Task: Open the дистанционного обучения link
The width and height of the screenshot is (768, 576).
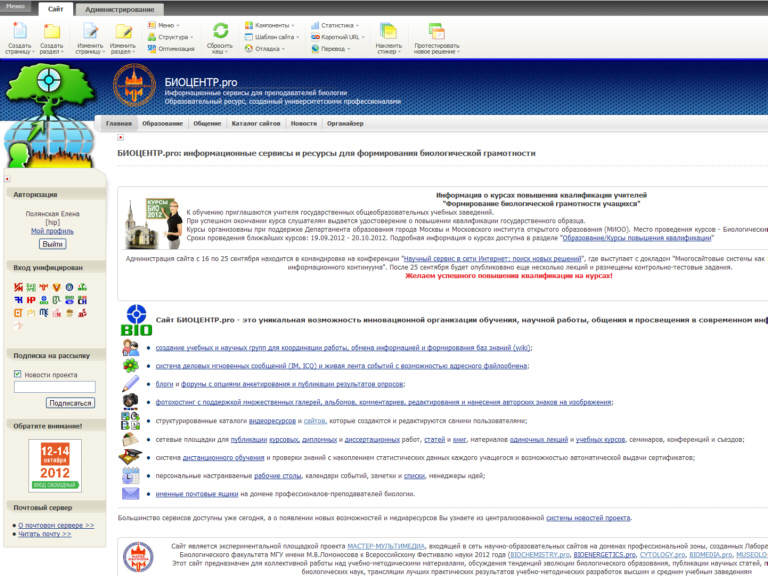Action: (223, 457)
